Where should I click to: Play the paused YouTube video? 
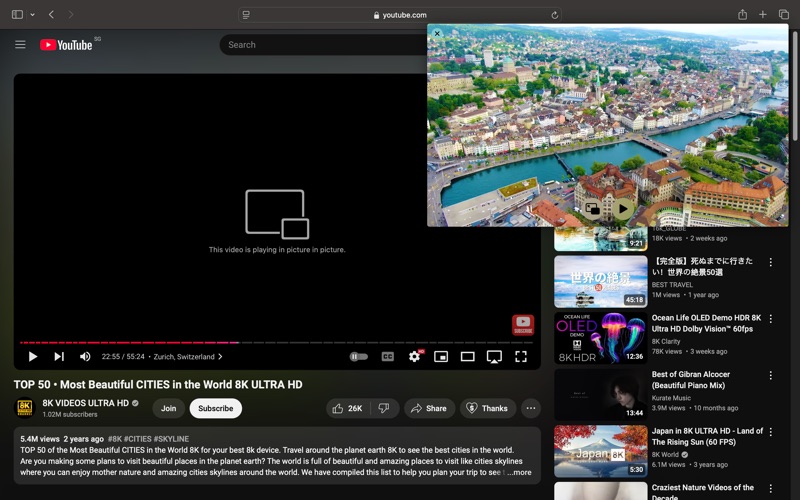click(33, 357)
